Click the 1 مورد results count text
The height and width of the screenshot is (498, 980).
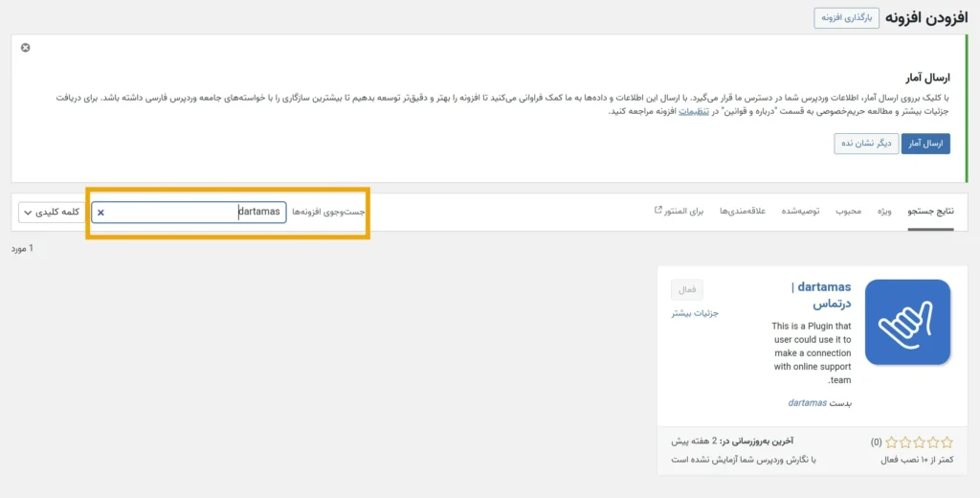tap(22, 248)
